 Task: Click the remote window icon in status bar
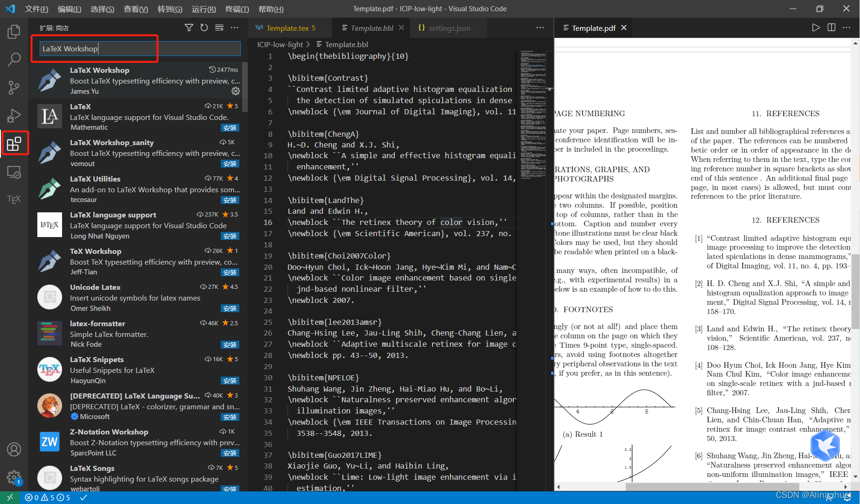click(10, 497)
